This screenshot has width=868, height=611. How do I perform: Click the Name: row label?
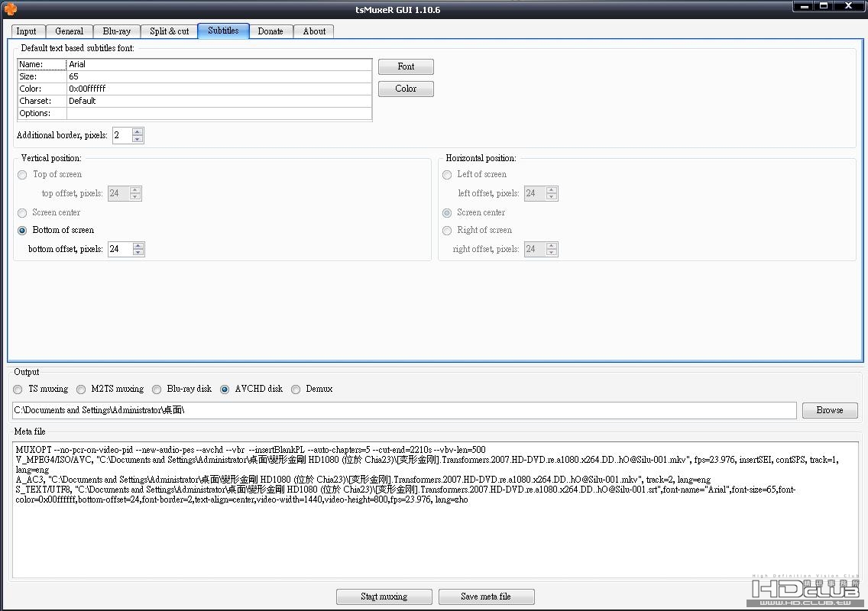tap(42, 64)
